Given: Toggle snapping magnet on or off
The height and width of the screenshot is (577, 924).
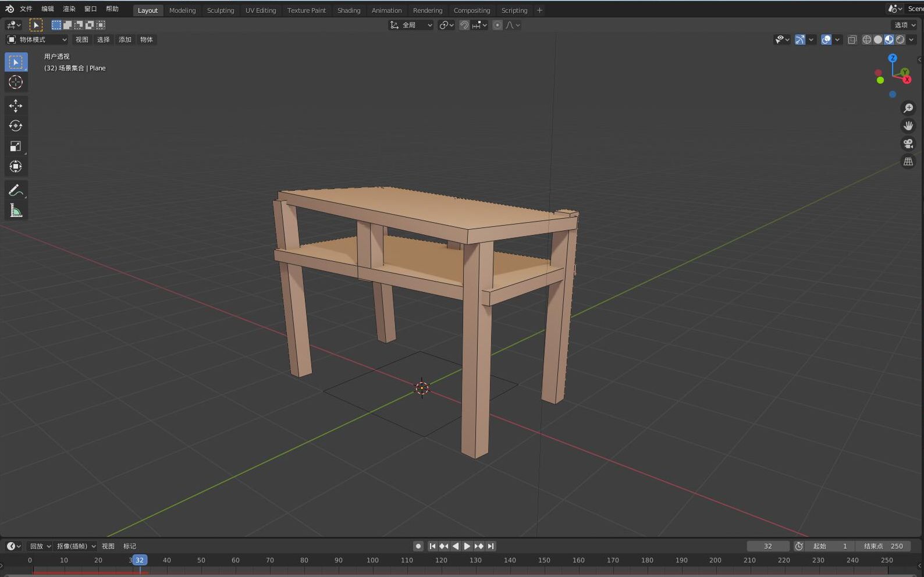Looking at the screenshot, I should click(464, 25).
